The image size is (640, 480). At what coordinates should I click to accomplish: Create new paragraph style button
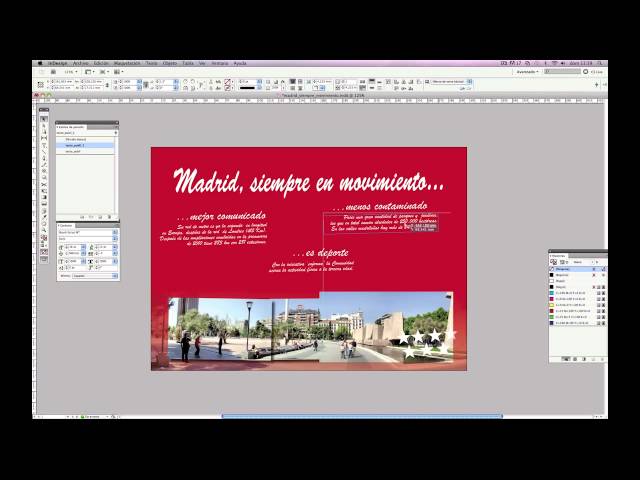[x=100, y=217]
